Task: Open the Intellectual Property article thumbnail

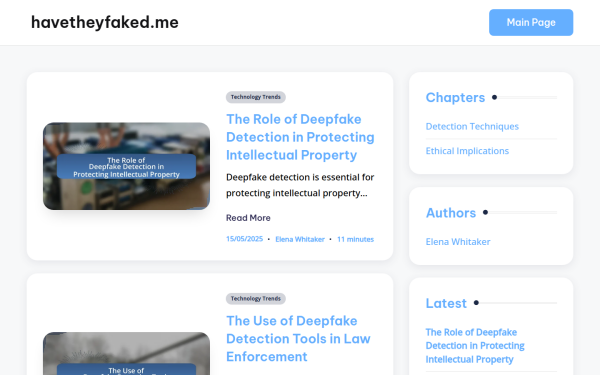Action: tap(126, 166)
